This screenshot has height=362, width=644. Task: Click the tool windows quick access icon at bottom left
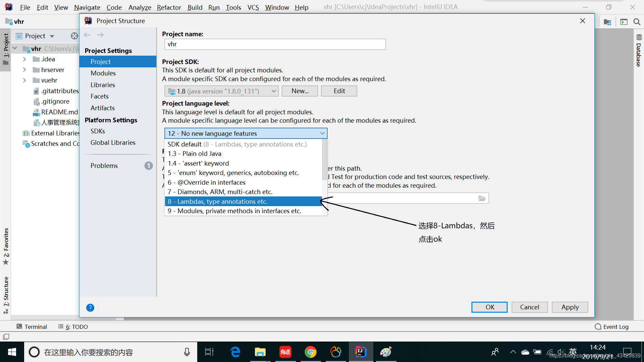(6, 337)
